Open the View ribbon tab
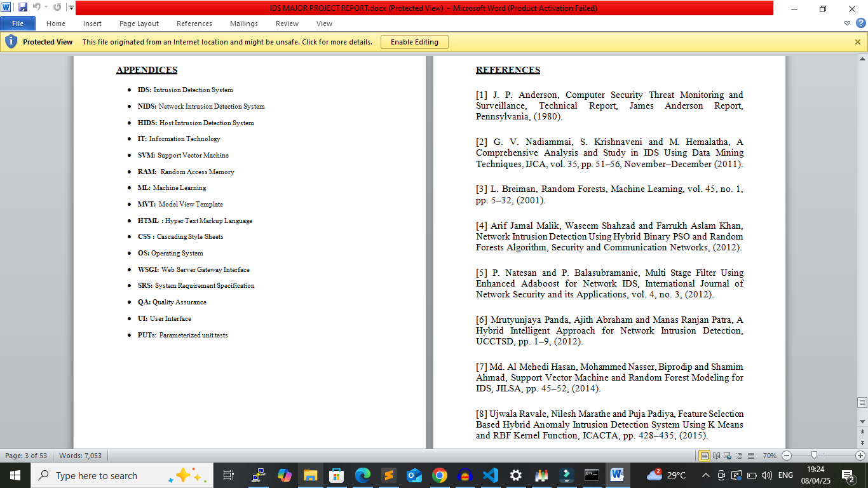Screen dimensions: 868x488 click(x=324, y=24)
